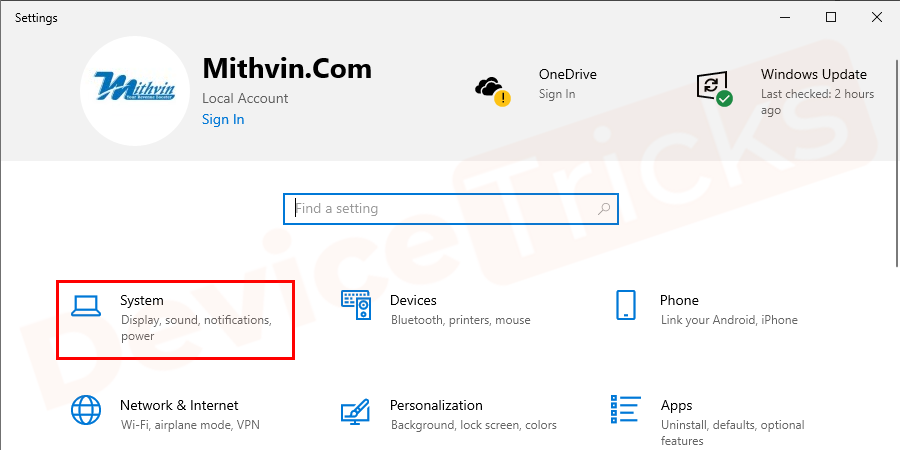Open the Apps category title
900x450 pixels.
(676, 405)
